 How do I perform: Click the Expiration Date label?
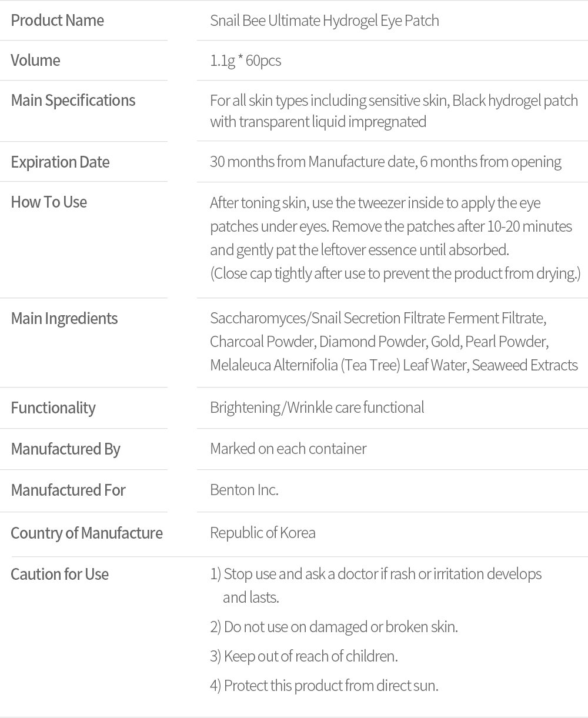point(60,162)
